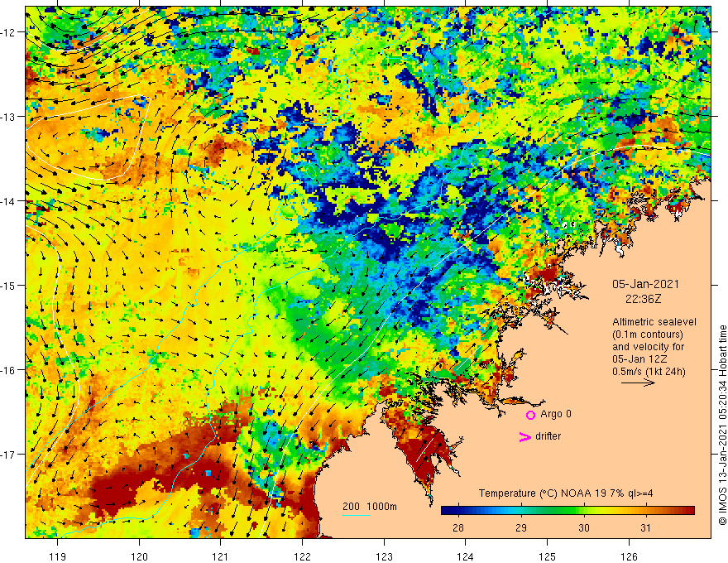
Task: Click the longitude label 122
Action: [x=302, y=556]
